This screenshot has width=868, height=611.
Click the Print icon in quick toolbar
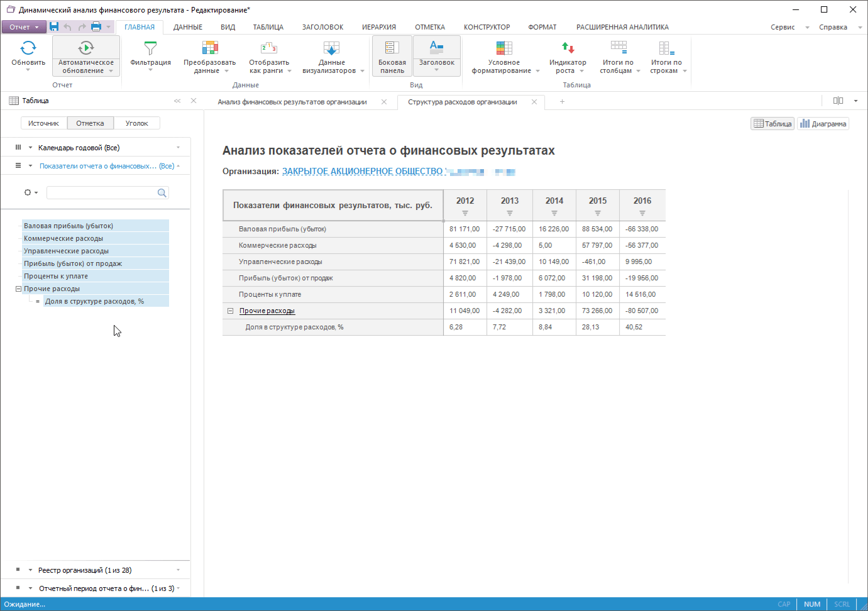coord(96,27)
